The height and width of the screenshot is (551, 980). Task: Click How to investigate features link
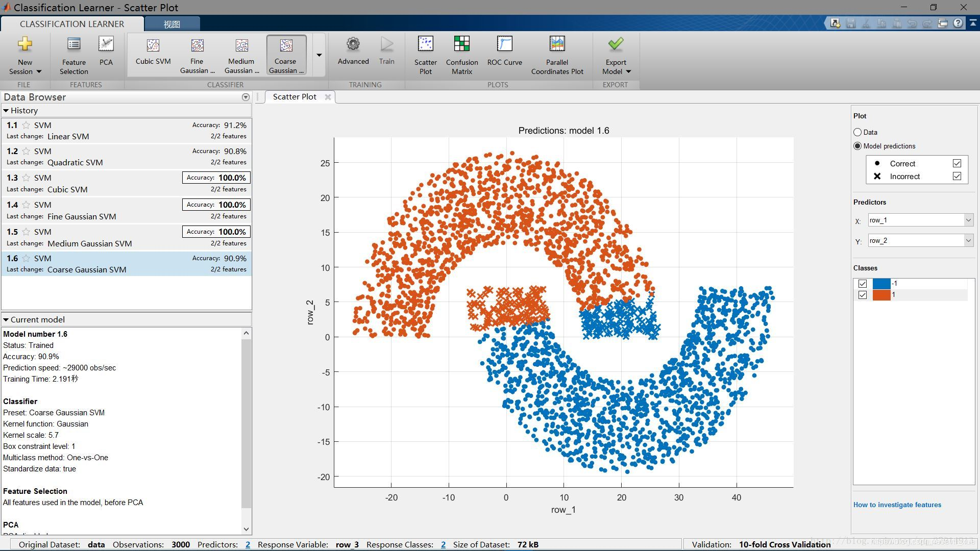pos(896,505)
